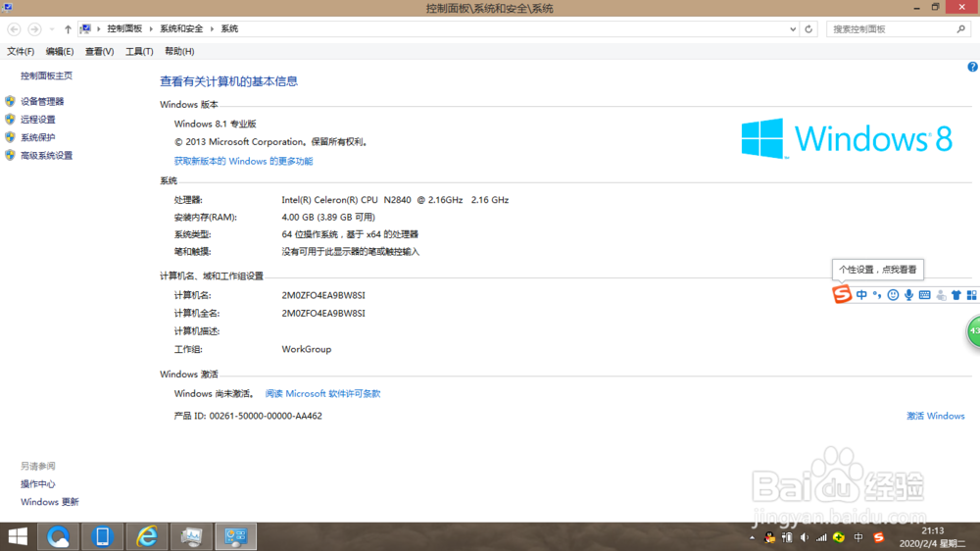
Task: Open the 编辑(E) menu
Action: [x=60, y=51]
